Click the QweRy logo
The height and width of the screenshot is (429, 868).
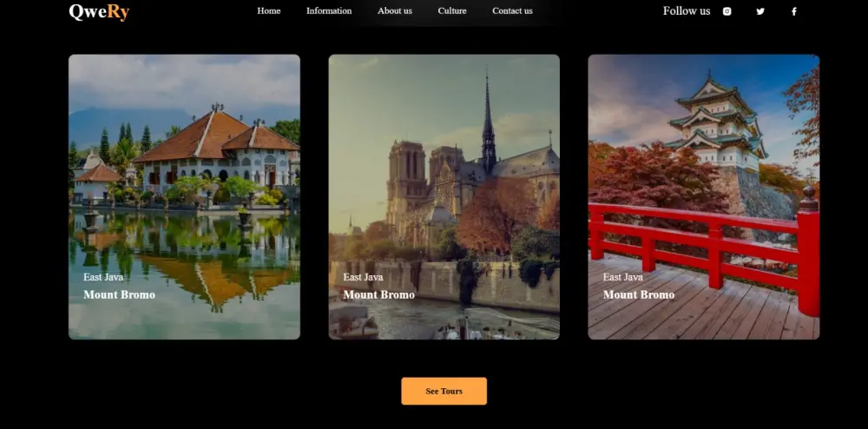pyautogui.click(x=99, y=11)
